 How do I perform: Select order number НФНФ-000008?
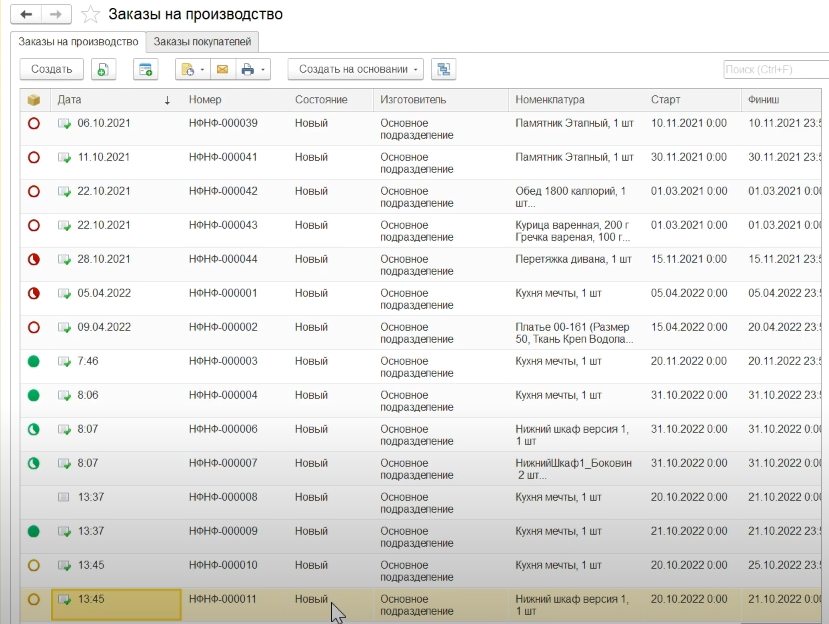[x=223, y=497]
